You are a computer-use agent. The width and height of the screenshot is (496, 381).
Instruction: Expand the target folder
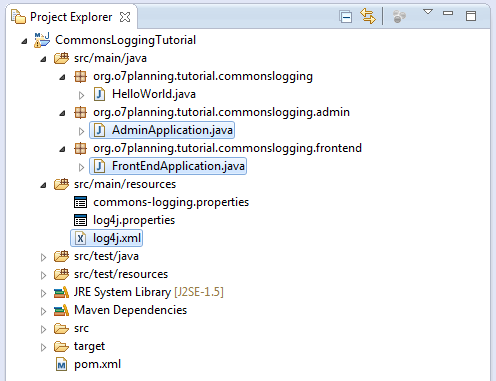click(x=43, y=347)
